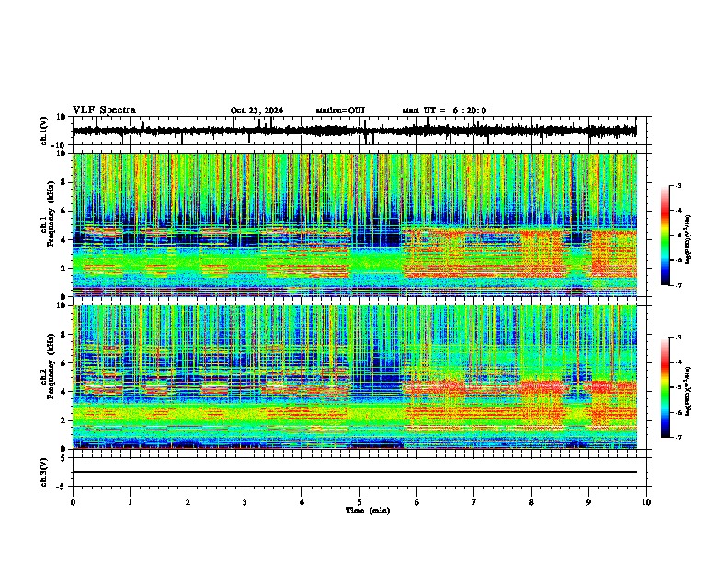
Task: Click the 8 kHz tick label on ch.2 spectrogram
Action: coord(65,335)
